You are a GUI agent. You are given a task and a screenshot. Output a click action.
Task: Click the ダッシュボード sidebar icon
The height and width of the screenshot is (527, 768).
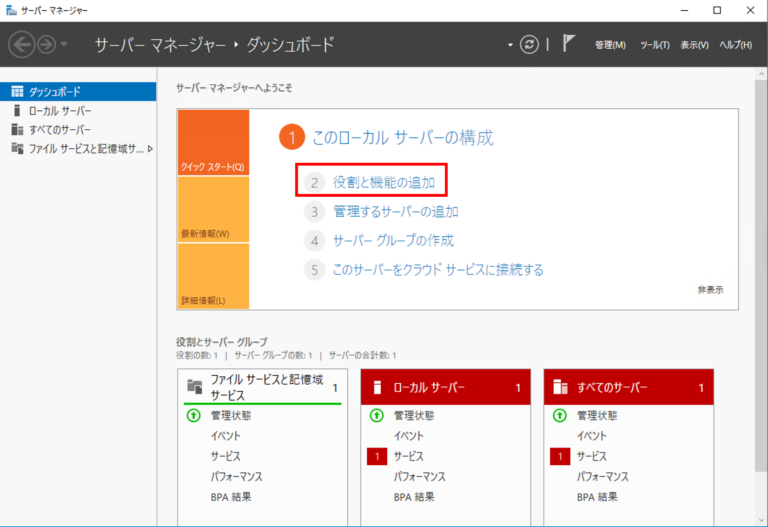17,92
